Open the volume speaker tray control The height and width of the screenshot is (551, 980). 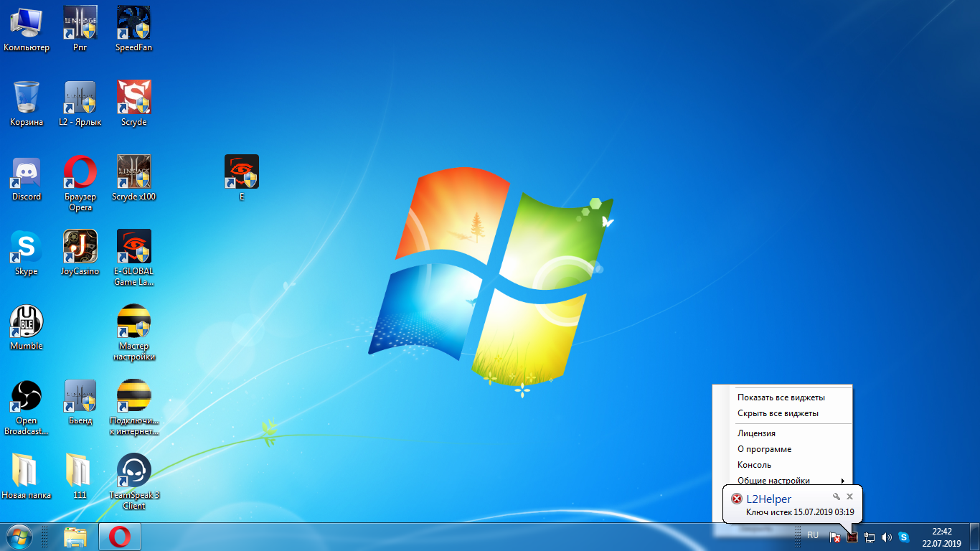[x=887, y=537]
